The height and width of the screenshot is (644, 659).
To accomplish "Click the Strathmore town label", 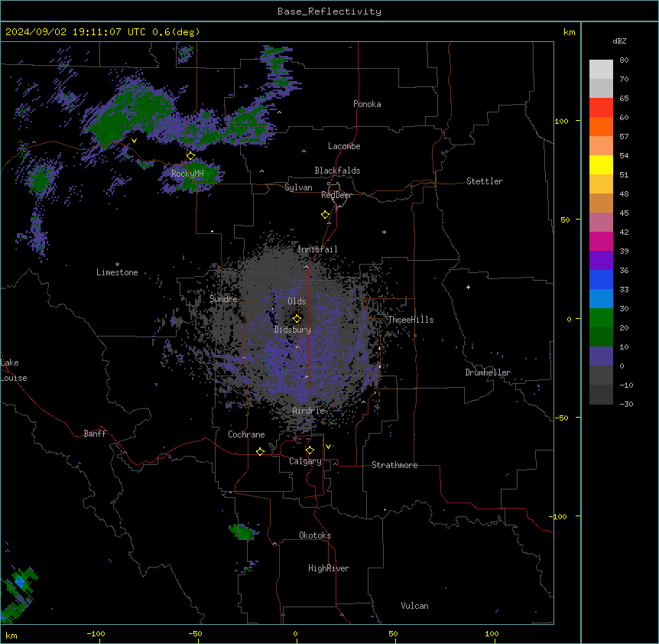I will [394, 465].
